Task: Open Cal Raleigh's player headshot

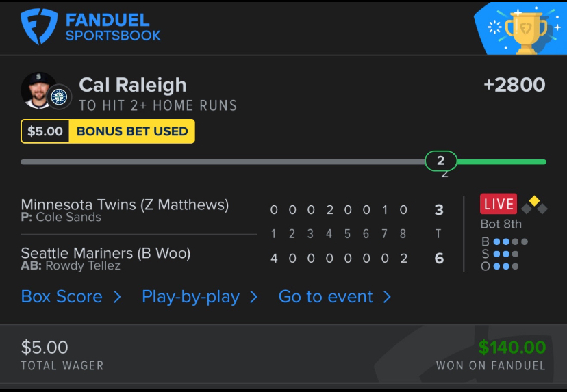Action: point(39,90)
